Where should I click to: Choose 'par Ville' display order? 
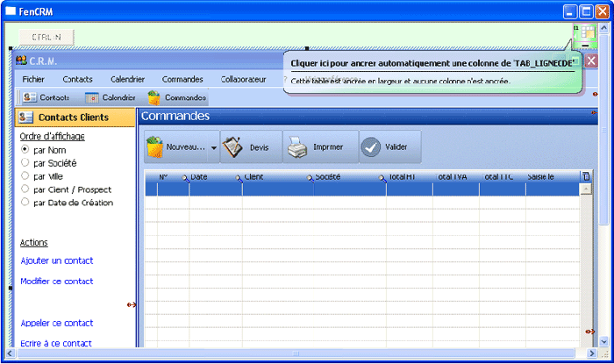click(25, 176)
